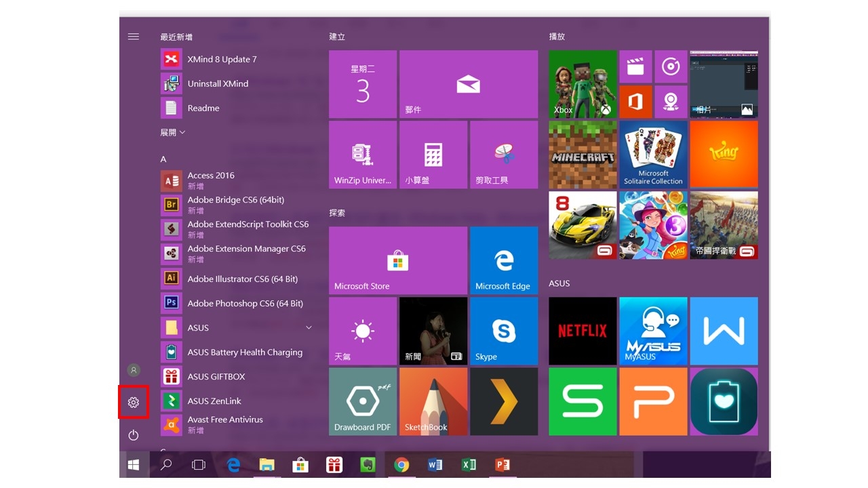Viewport: 868px width, 488px height.
Task: Open the Minecraft tile
Action: [583, 155]
